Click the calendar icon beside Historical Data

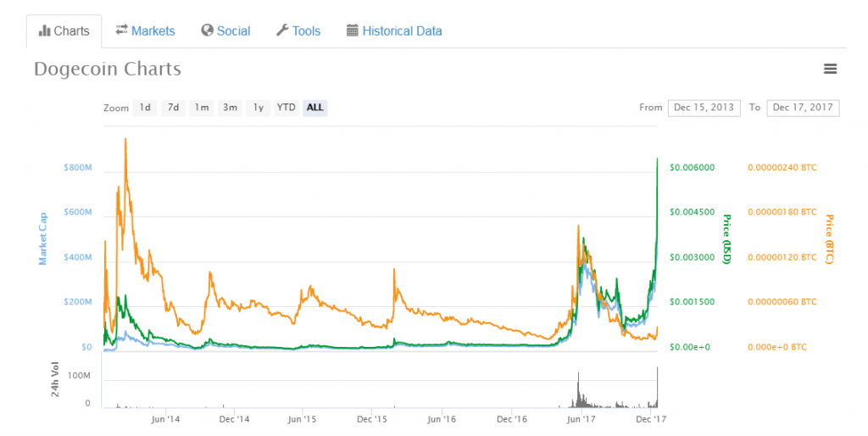pyautogui.click(x=352, y=31)
